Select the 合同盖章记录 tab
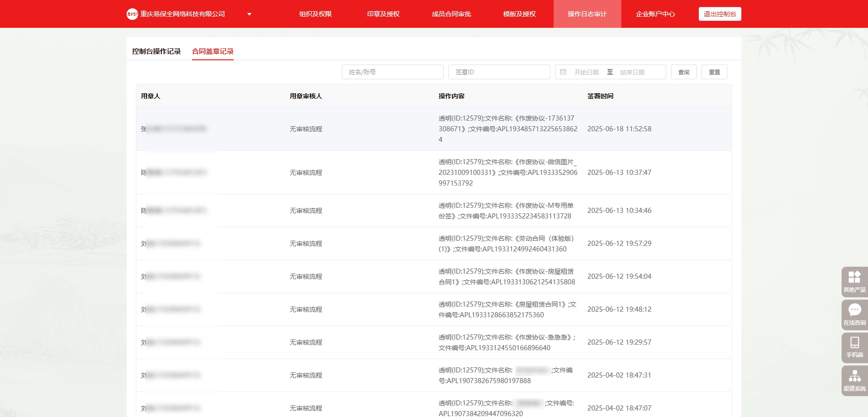Viewport: 868px width, 417px height. 213,51
